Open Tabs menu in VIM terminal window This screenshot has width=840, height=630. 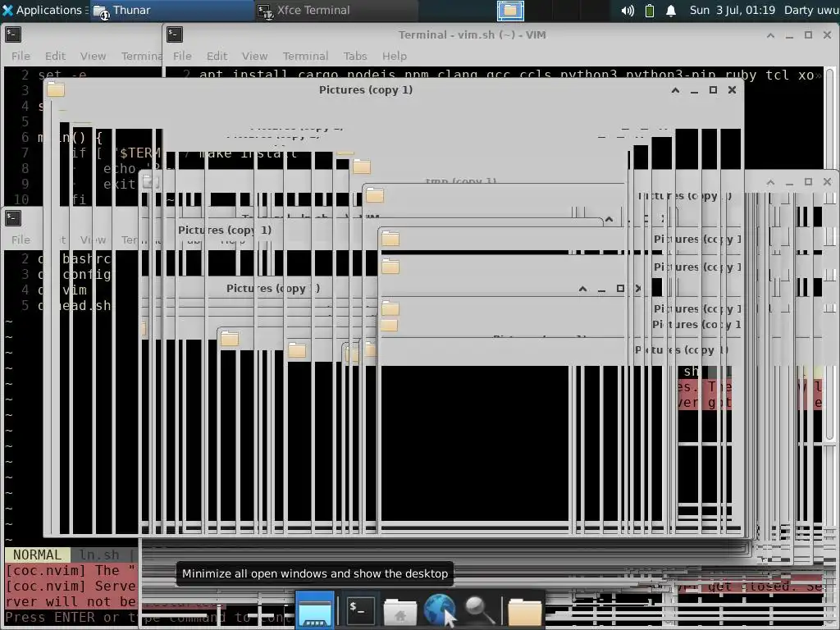(x=355, y=56)
